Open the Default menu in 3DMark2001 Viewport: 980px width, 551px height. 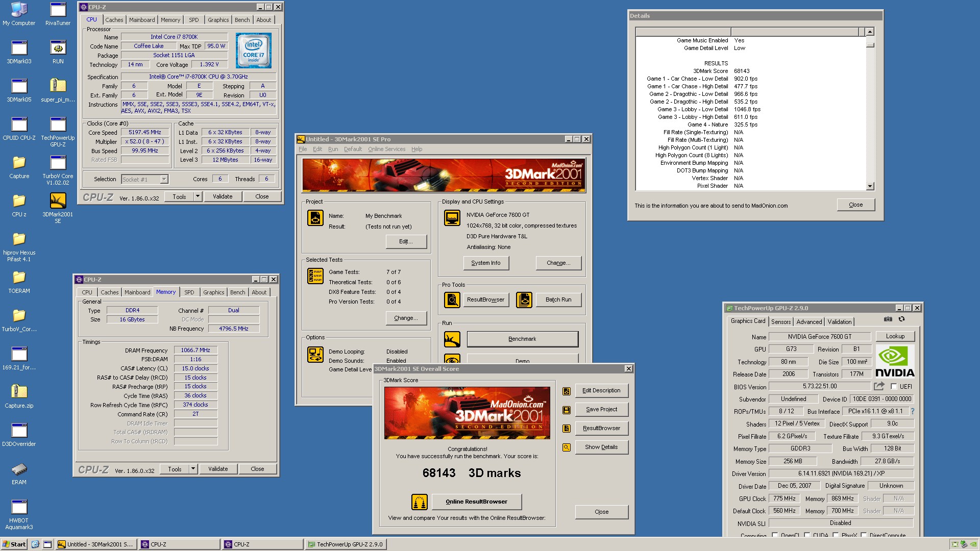point(353,149)
